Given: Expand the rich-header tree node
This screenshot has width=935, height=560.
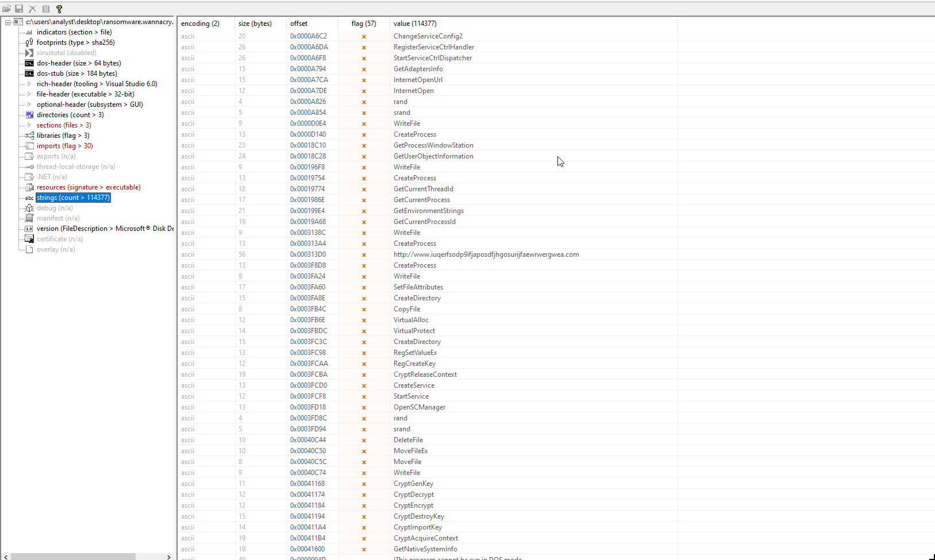Looking at the screenshot, I should click(x=29, y=84).
